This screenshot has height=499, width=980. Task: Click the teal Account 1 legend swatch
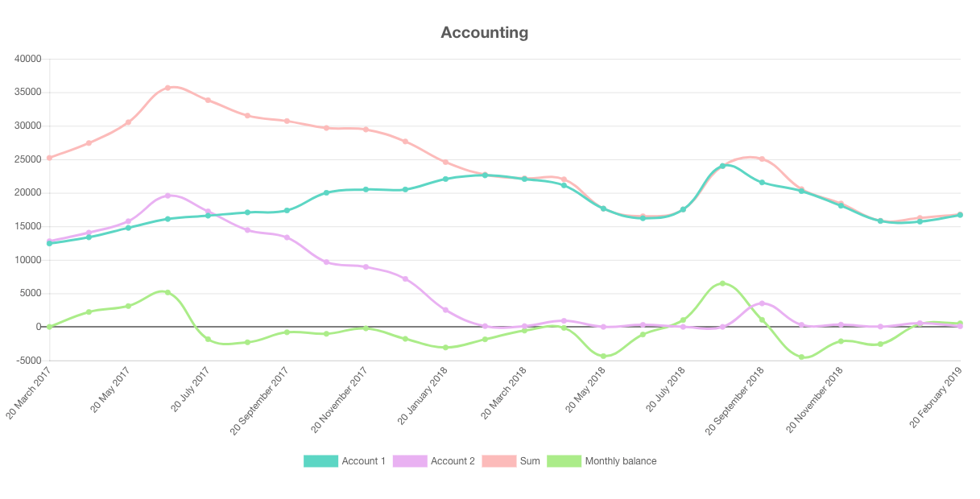320,461
